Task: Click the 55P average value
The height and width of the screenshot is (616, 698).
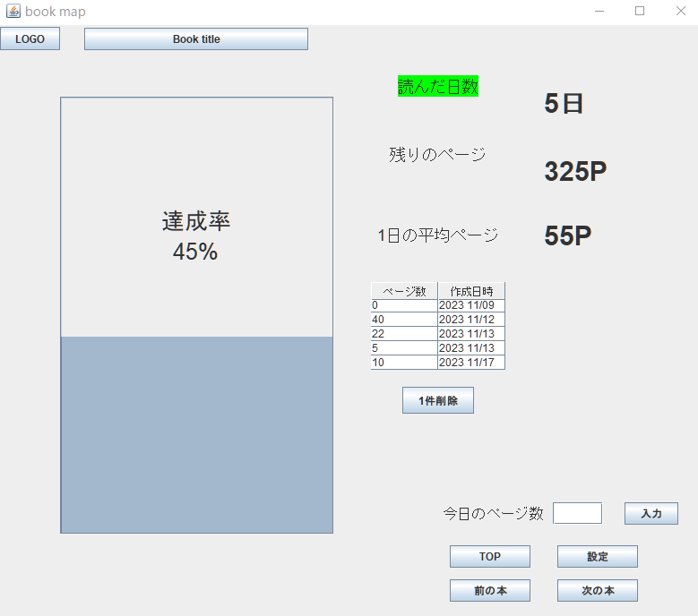Action: [567, 235]
